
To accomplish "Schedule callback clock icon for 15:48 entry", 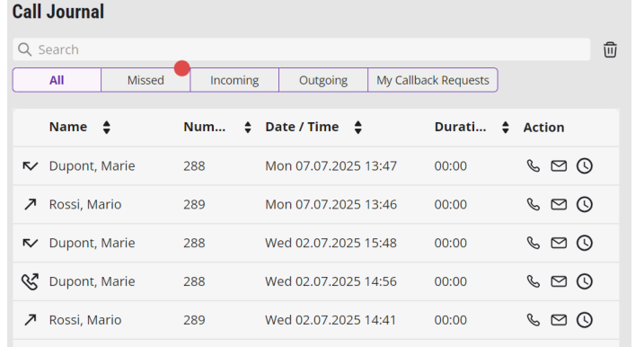I will 585,243.
